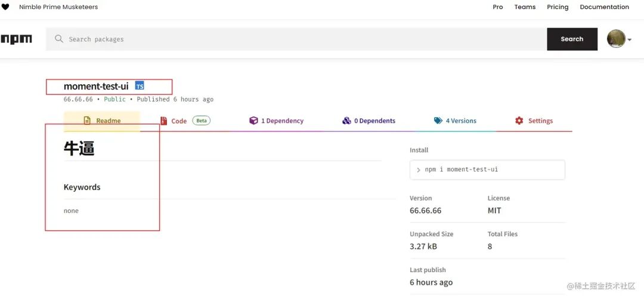This screenshot has height=299, width=644.
Task: Copy the npm i moment-test-ui install command
Action: [487, 169]
